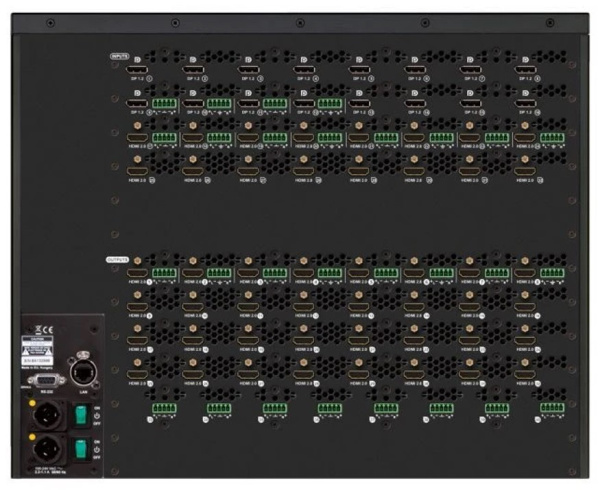This screenshot has height=490, width=600.
Task: Select HDMI 2.0 input port number 24
Action: click(525, 138)
